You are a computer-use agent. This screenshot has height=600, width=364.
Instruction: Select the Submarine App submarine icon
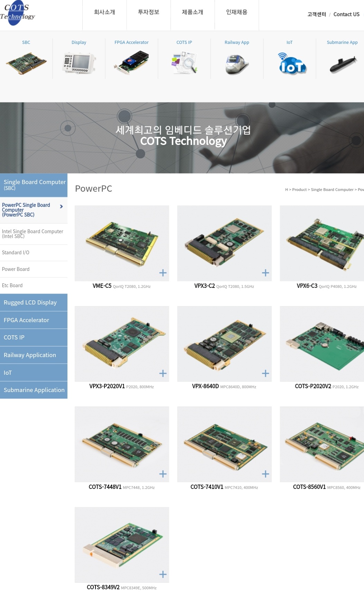343,65
